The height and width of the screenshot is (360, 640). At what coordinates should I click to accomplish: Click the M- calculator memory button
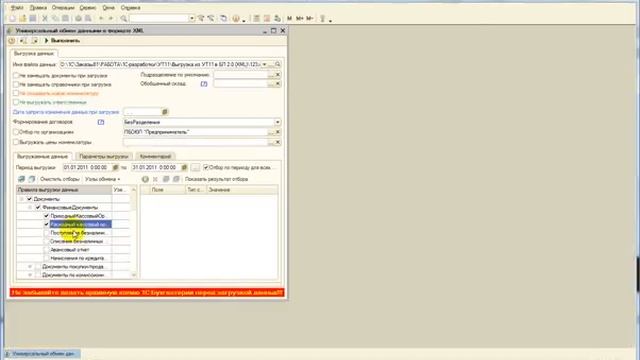click(x=310, y=18)
